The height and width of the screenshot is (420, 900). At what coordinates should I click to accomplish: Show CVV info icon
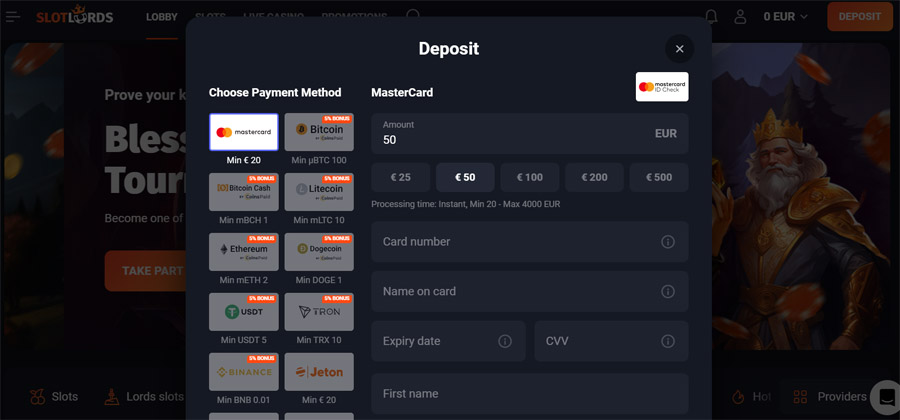(x=668, y=341)
